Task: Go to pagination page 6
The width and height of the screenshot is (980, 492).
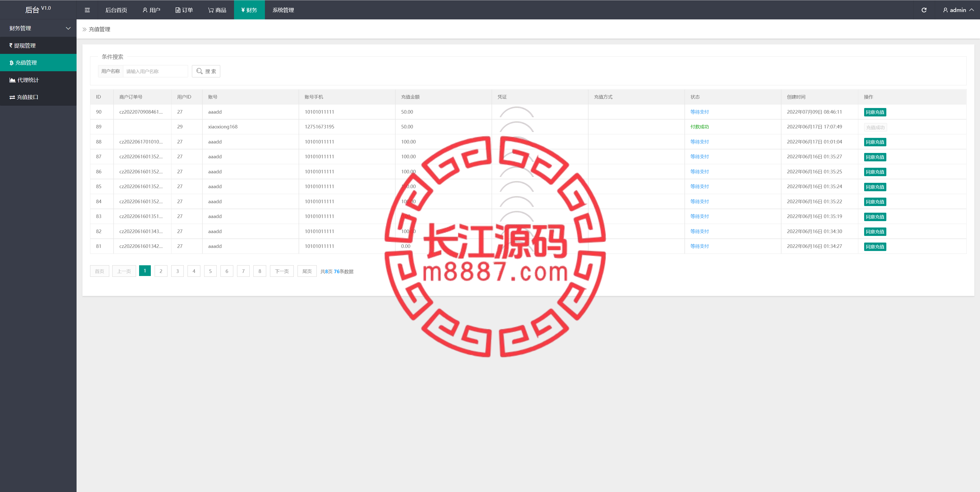Action: tap(227, 271)
